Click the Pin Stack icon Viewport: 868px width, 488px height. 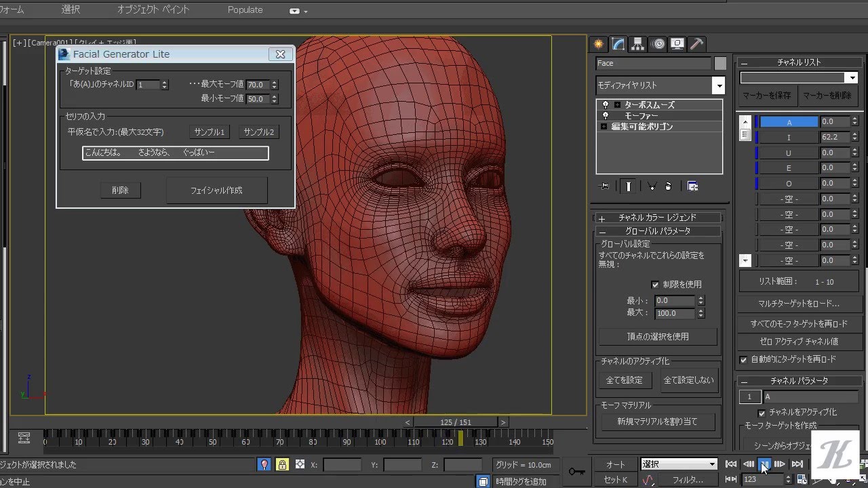pyautogui.click(x=605, y=186)
